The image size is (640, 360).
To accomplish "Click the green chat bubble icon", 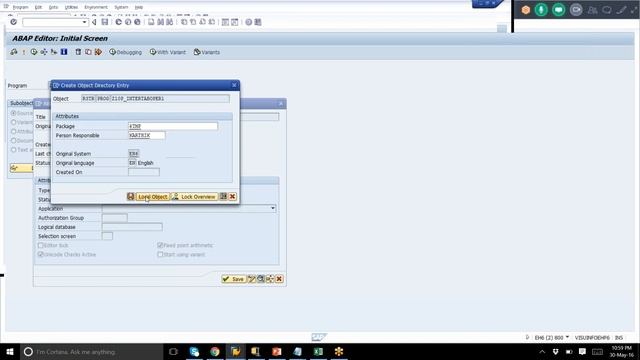I will coord(558,10).
